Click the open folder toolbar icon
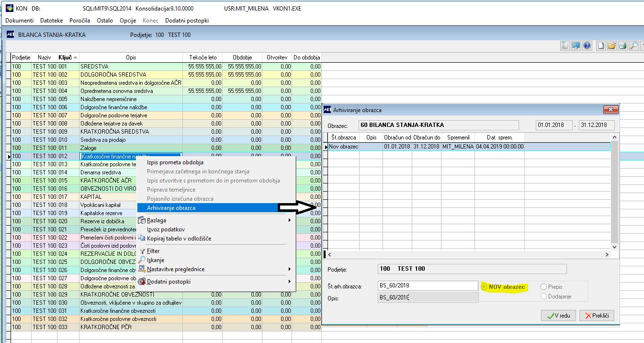 tap(612, 46)
